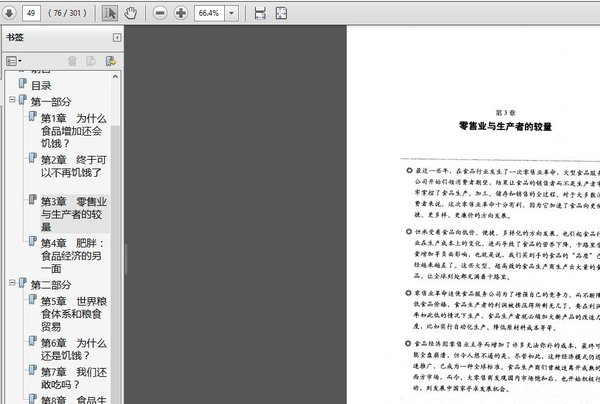Screen dimensions: 600x404
Task: Collapse the bookmarks panel with corner button
Action: point(117,37)
